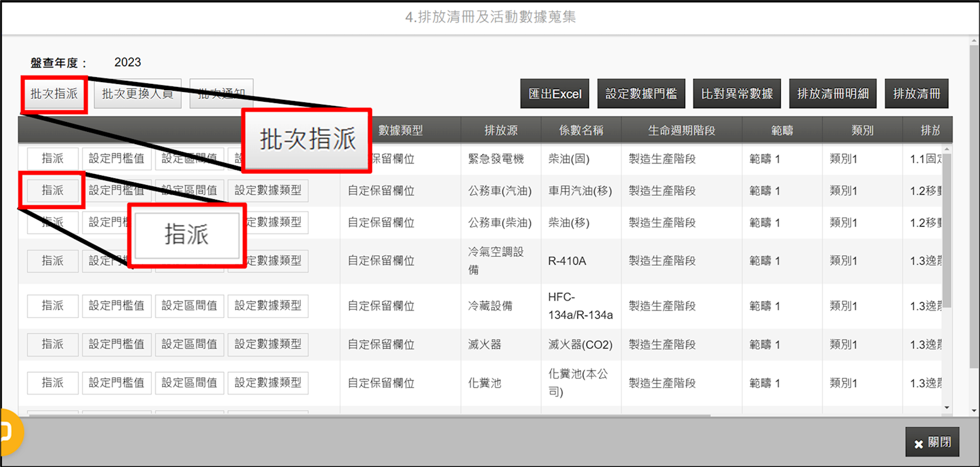The width and height of the screenshot is (980, 467).
Task: Click the table's vertical scrollbar thumb
Action: tap(947, 233)
